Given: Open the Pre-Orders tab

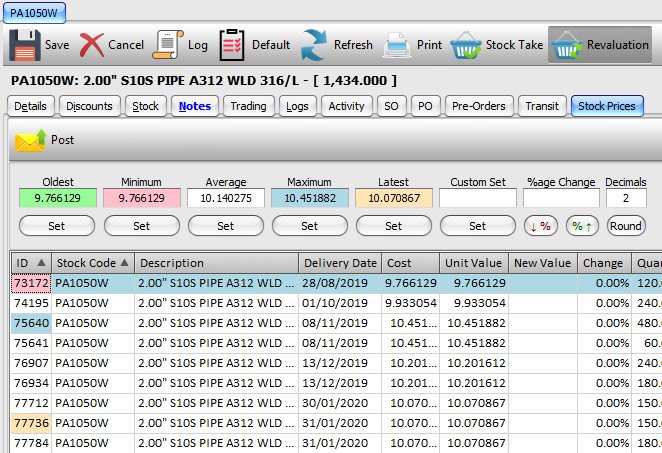Looking at the screenshot, I should (480, 106).
